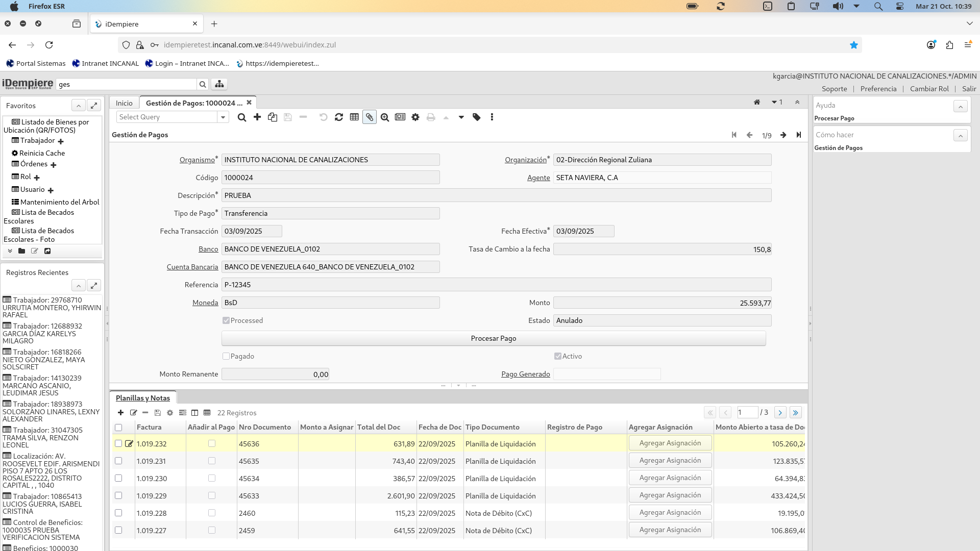Viewport: 980px width, 551px height.
Task: Click Agregar Asignación for document 45634
Action: pos(670,478)
